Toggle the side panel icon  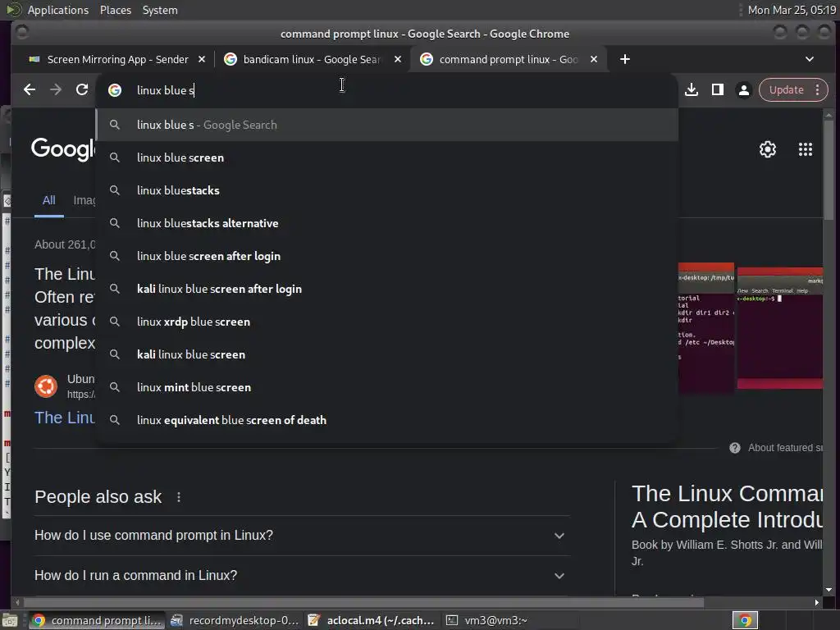coord(718,90)
